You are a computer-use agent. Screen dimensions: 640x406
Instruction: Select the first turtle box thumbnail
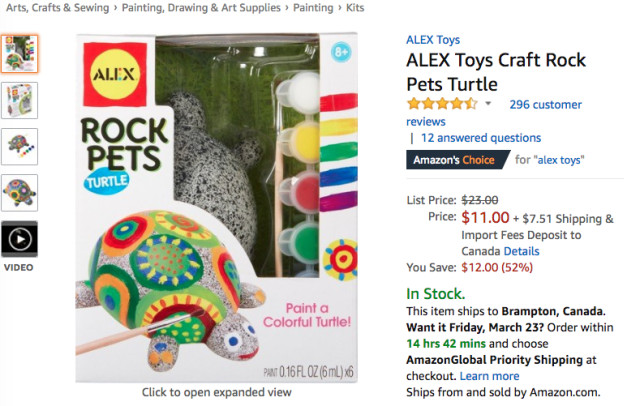(x=20, y=54)
